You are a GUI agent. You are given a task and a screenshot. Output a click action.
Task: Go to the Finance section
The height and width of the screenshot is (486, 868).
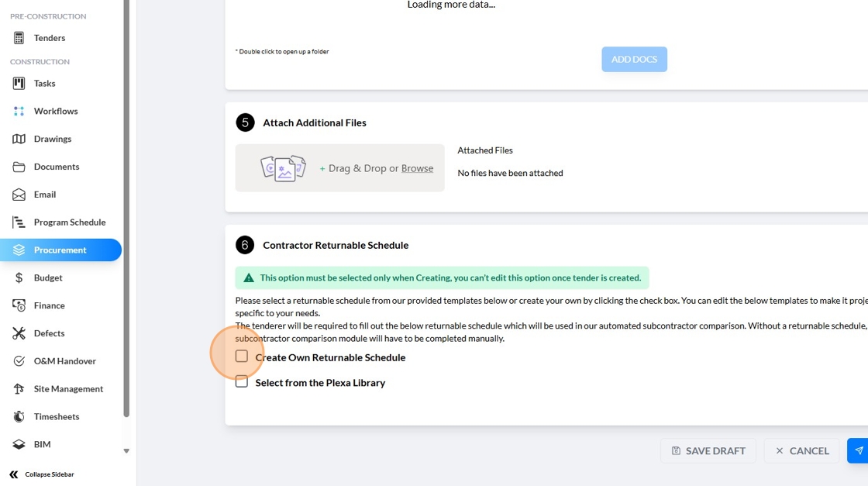point(49,305)
